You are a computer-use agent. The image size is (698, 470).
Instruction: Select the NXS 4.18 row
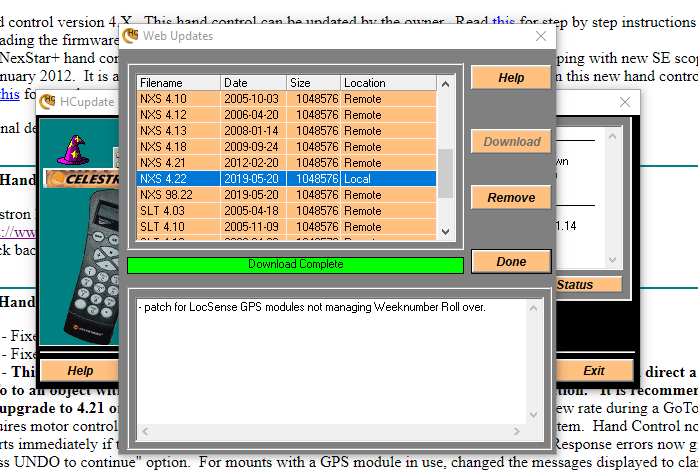pyautogui.click(x=286, y=147)
